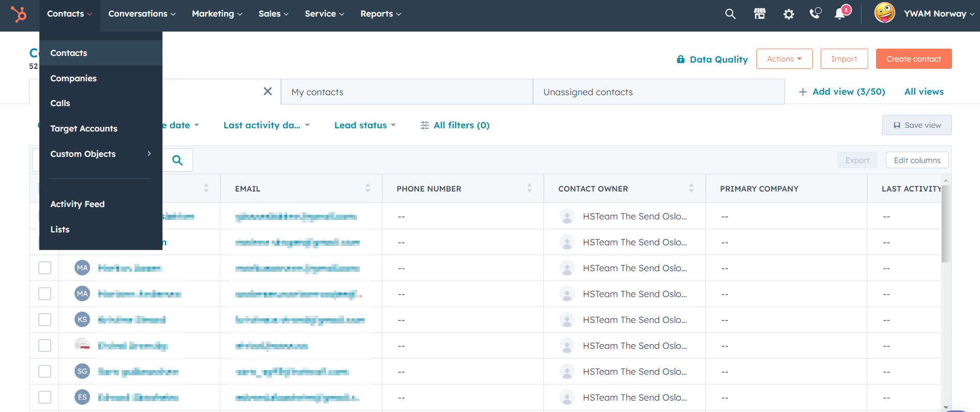Expand the YWAM Norway account menu

(x=939, y=14)
